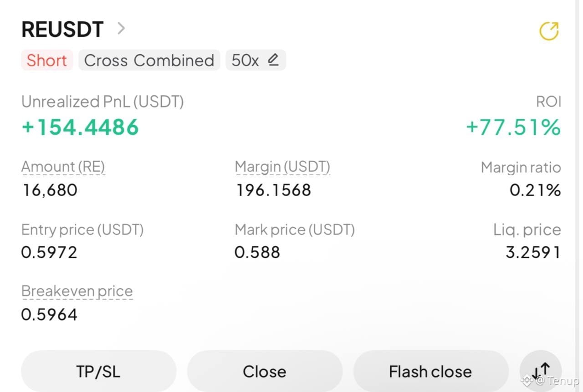Tap the Margin ratio 0.21% value
Screen dimensions: 583x392
(535, 190)
